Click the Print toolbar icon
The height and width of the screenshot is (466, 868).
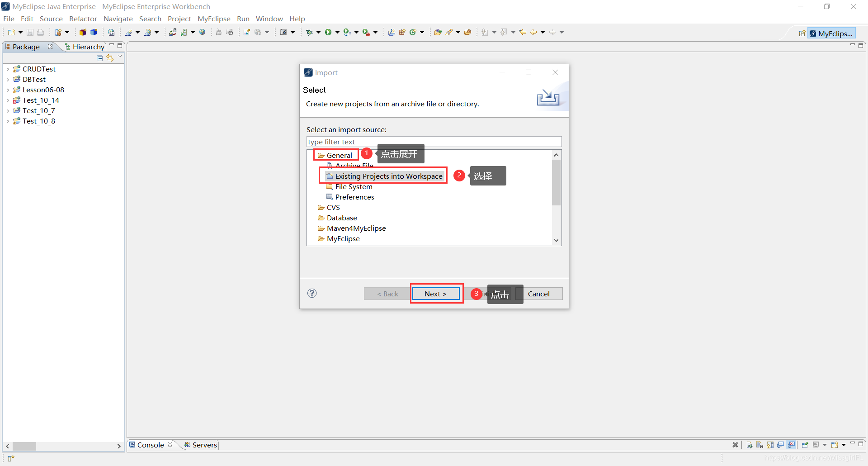click(x=40, y=32)
